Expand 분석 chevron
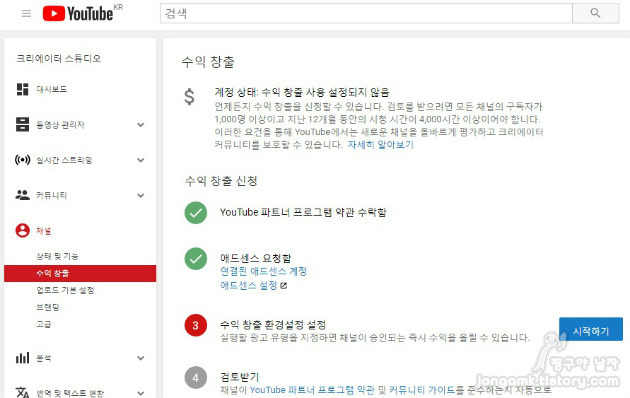This screenshot has height=398, width=630. [x=141, y=358]
